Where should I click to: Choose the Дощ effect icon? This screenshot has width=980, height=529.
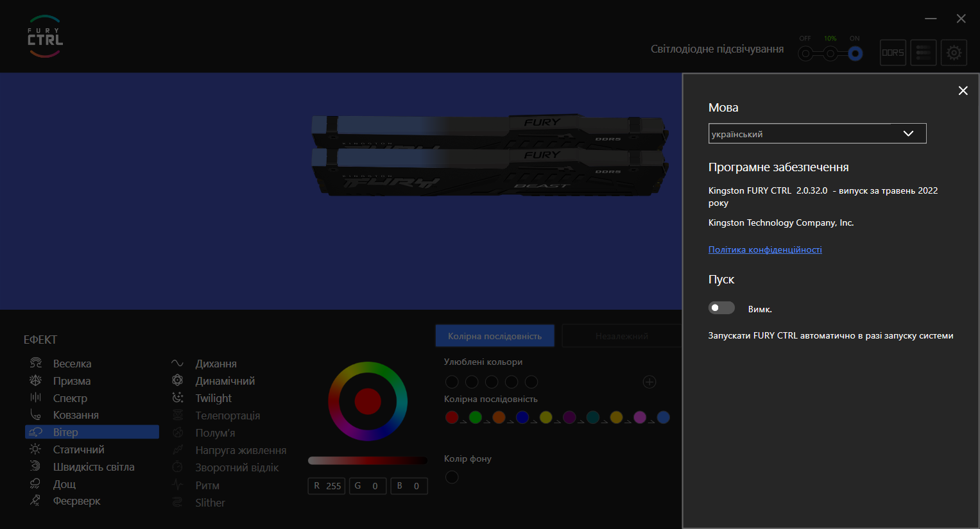pos(36,484)
